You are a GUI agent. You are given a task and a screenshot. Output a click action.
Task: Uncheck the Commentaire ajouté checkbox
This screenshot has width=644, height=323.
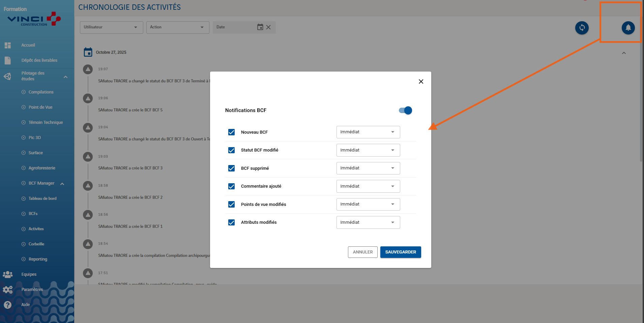tap(231, 186)
